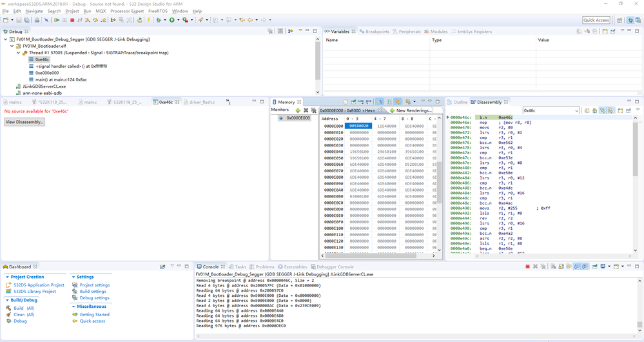The image size is (644, 342).
Task: Open the FreeRTOS menu
Action: tap(158, 11)
